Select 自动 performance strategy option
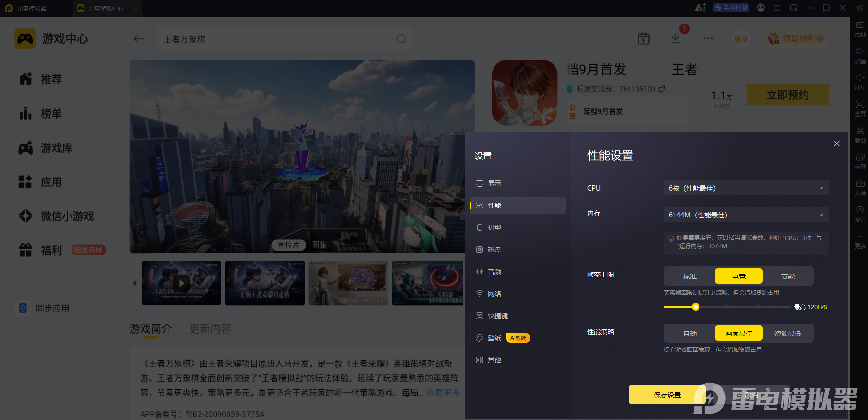The height and width of the screenshot is (420, 868). point(690,333)
